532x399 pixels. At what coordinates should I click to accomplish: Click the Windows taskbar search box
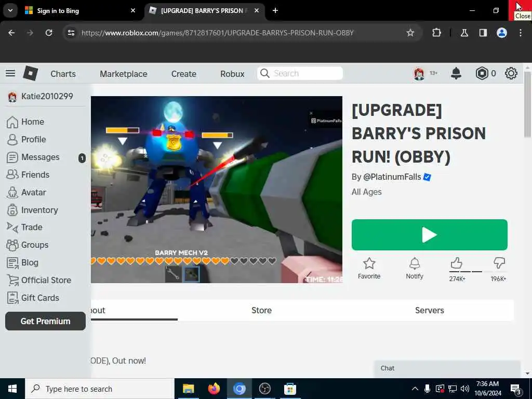100,389
